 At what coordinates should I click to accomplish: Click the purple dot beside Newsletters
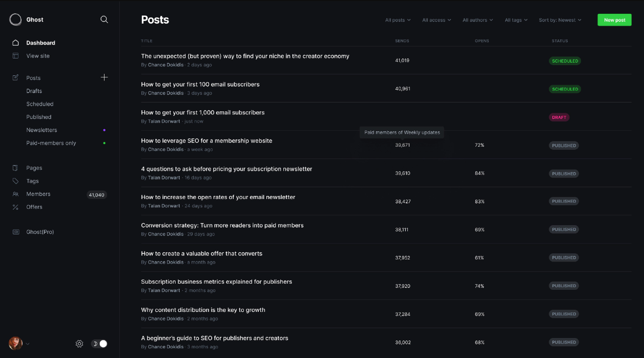(104, 130)
